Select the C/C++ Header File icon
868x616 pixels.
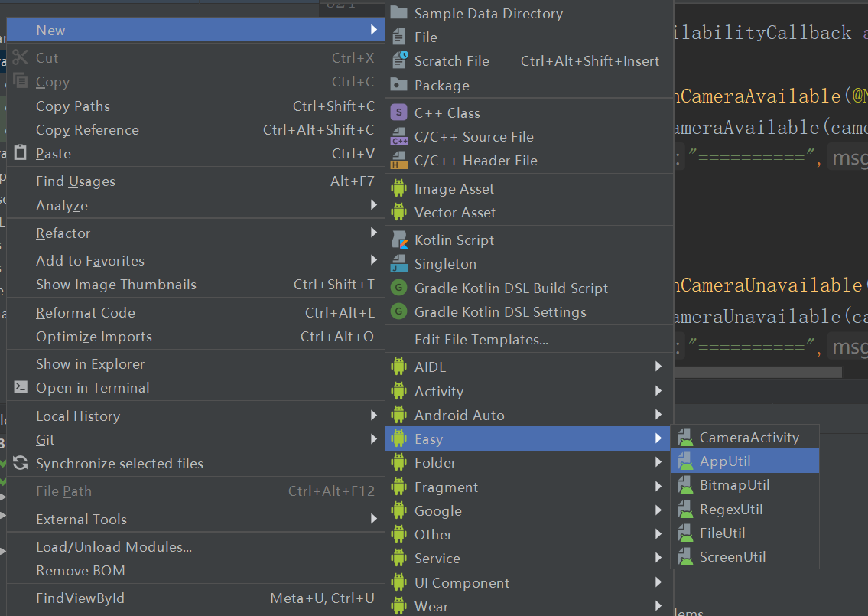click(399, 160)
